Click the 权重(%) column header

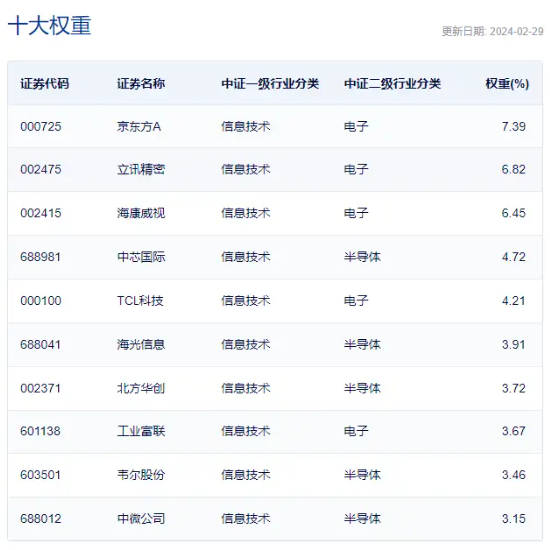[507, 84]
